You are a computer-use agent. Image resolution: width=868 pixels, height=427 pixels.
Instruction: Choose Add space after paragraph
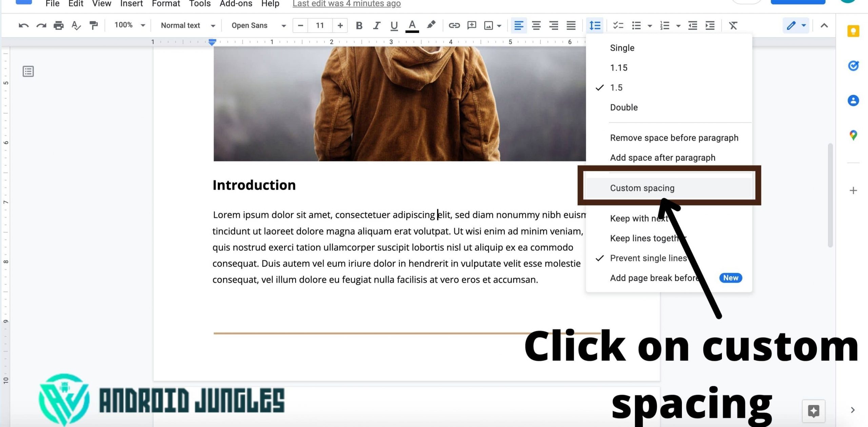669,158
